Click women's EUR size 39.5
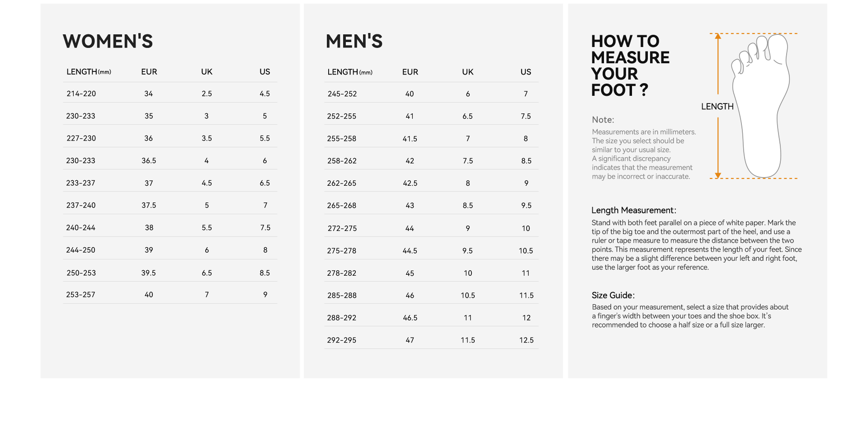 click(149, 273)
